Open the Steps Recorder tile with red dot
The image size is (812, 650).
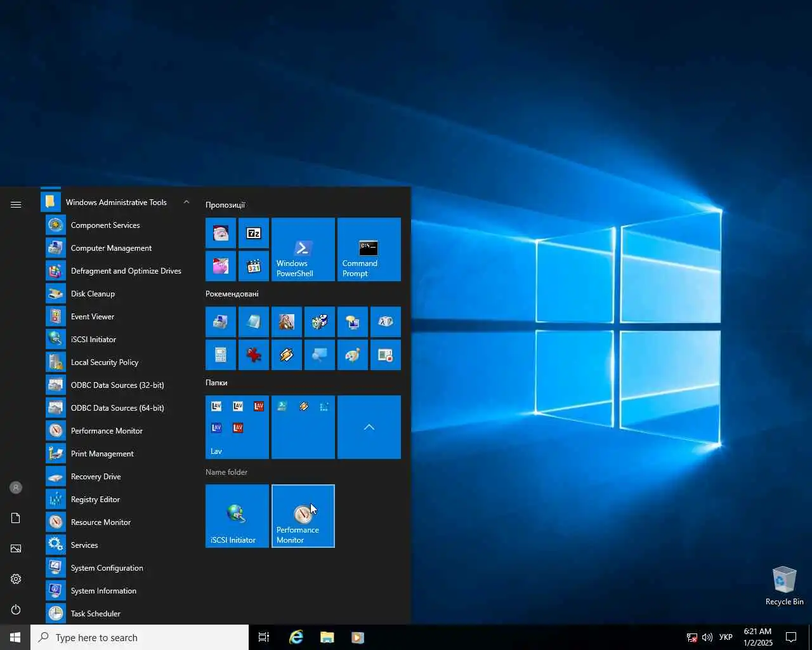(386, 355)
